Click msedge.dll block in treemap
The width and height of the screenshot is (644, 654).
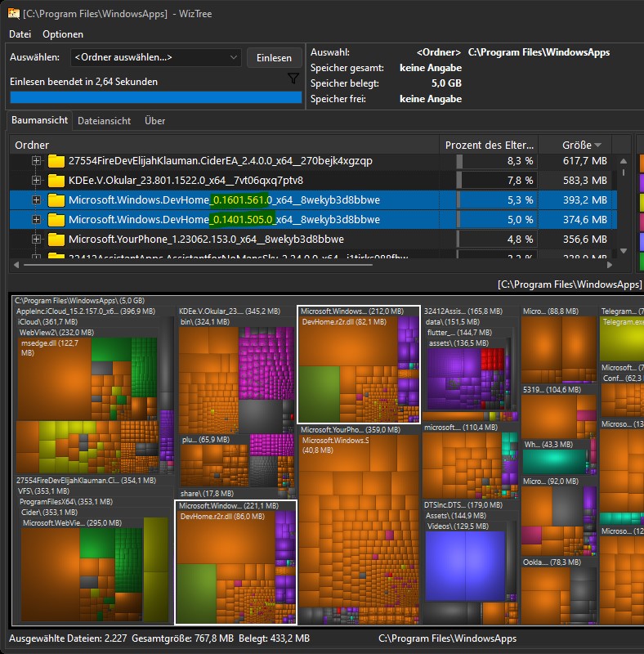click(53, 379)
